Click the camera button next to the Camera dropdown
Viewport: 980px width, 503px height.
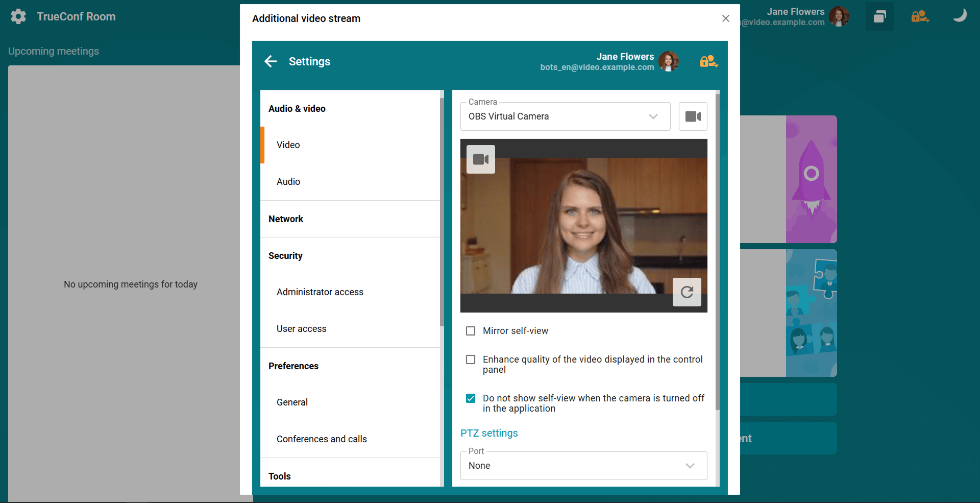coord(693,116)
